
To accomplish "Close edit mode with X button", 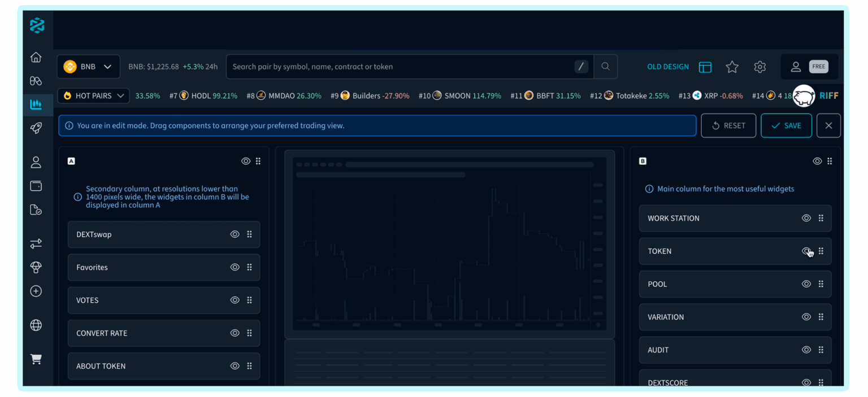I will pos(828,125).
